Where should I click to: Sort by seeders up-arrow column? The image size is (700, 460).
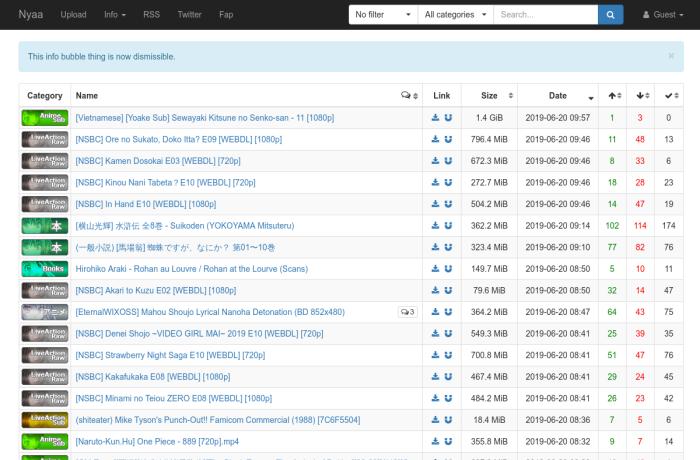point(612,96)
